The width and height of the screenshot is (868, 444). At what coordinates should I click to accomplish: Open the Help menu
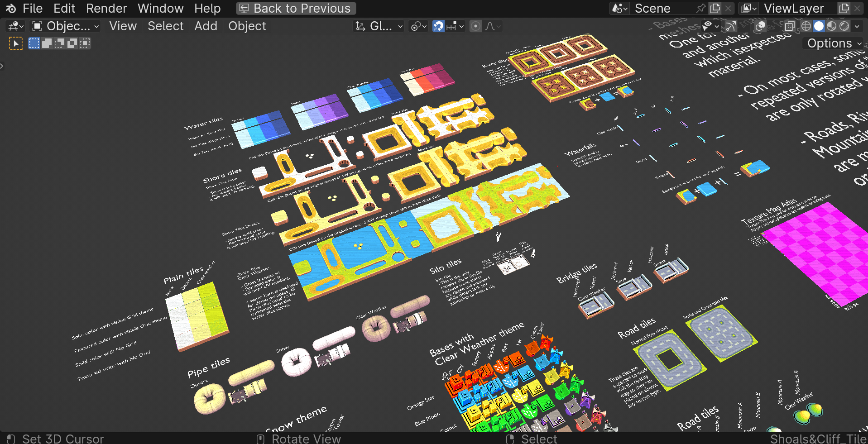[x=207, y=9]
